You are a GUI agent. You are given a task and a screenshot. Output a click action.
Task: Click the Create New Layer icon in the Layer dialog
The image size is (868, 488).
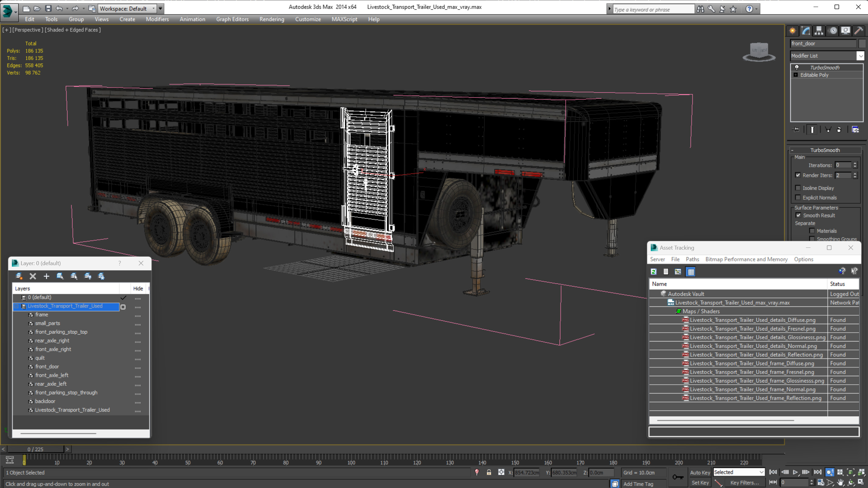click(19, 276)
